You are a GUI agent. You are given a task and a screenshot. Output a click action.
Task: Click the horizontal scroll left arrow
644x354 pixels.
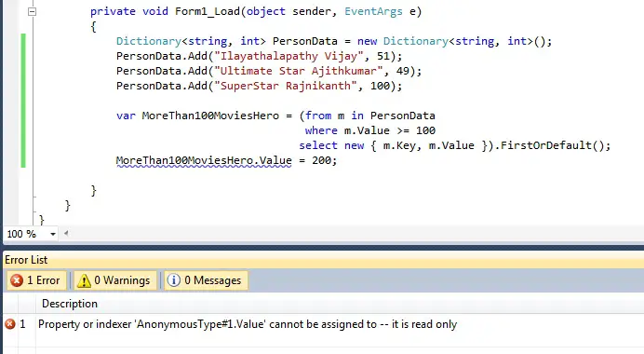pyautogui.click(x=66, y=234)
